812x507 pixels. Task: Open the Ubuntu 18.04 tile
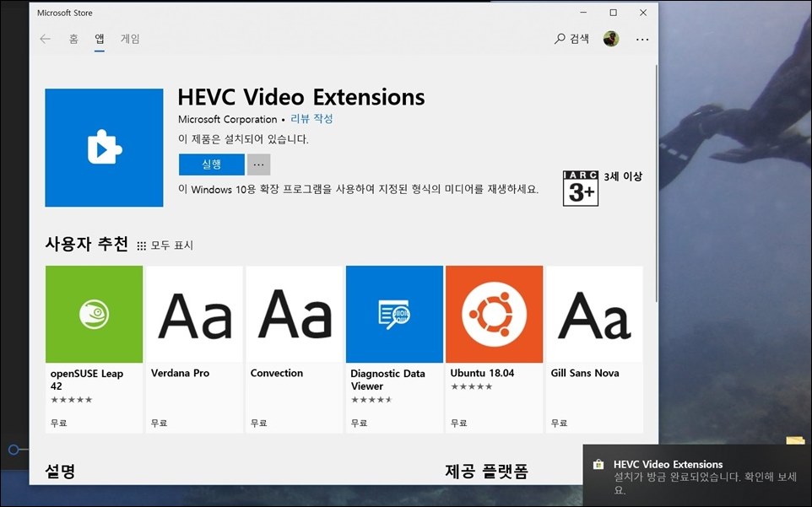click(x=494, y=349)
